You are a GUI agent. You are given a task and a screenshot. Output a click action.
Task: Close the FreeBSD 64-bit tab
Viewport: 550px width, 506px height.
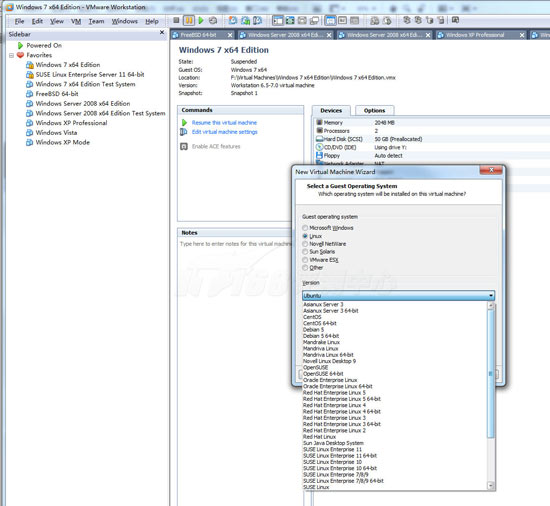point(230,35)
